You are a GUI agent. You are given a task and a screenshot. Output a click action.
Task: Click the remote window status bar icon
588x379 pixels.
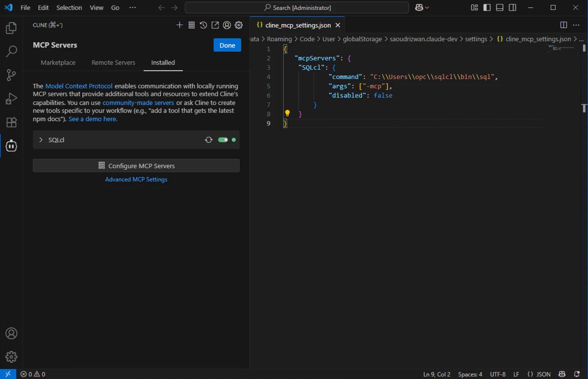pyautogui.click(x=8, y=374)
